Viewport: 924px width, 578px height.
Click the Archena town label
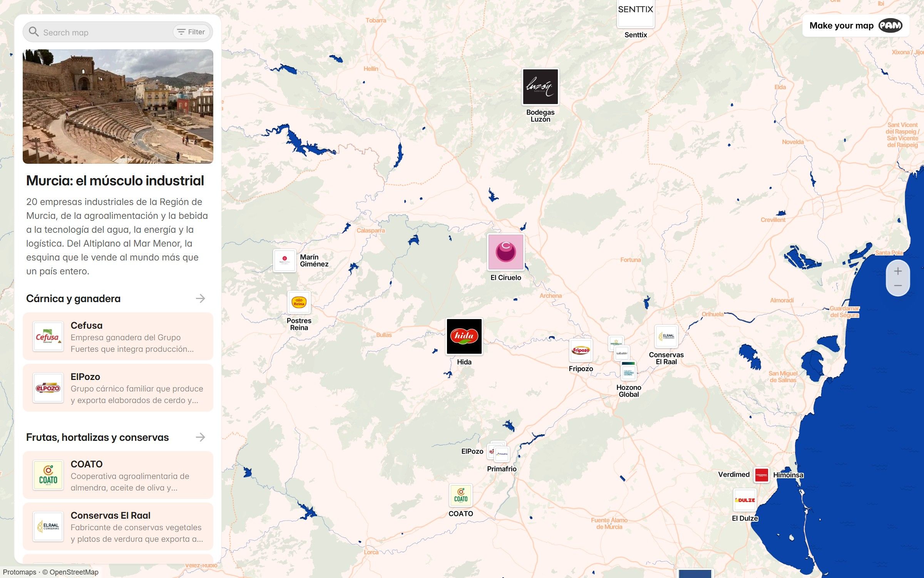[551, 296]
